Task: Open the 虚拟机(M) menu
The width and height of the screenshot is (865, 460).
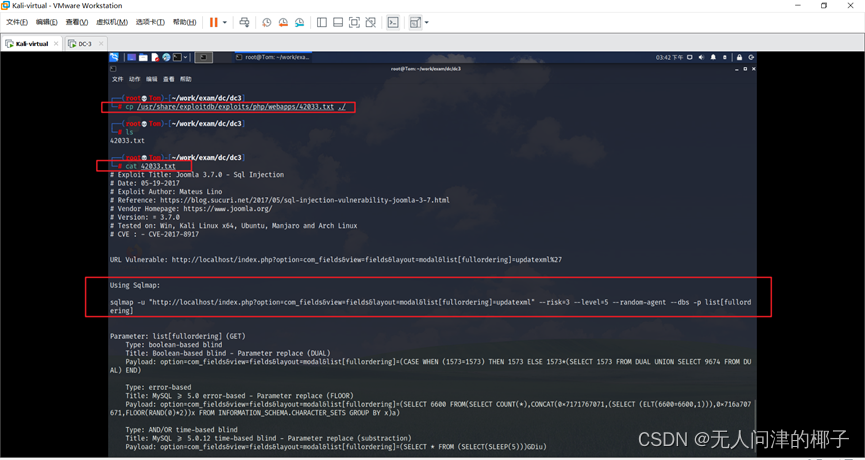Action: [112, 22]
